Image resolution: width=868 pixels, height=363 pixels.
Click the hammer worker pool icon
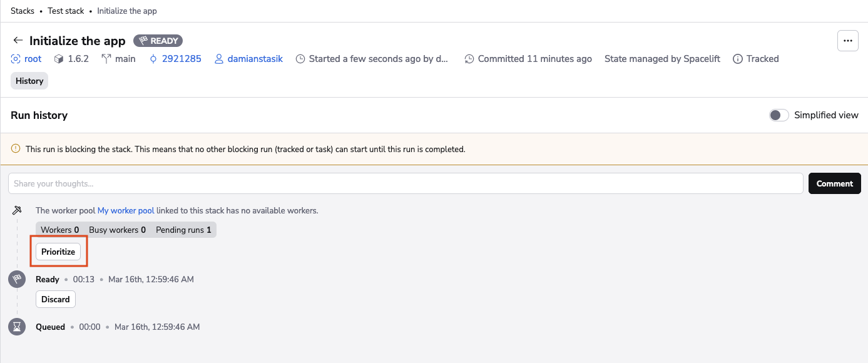click(17, 211)
